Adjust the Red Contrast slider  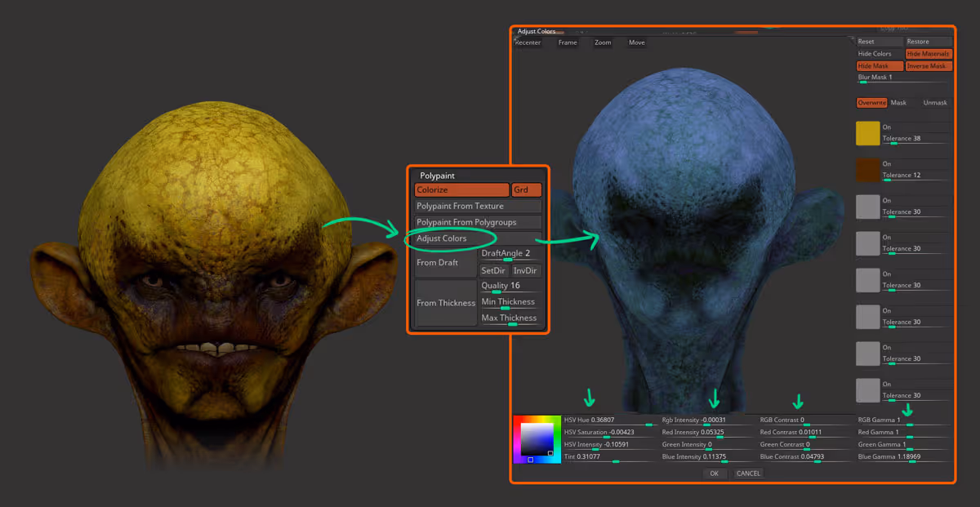pyautogui.click(x=806, y=434)
